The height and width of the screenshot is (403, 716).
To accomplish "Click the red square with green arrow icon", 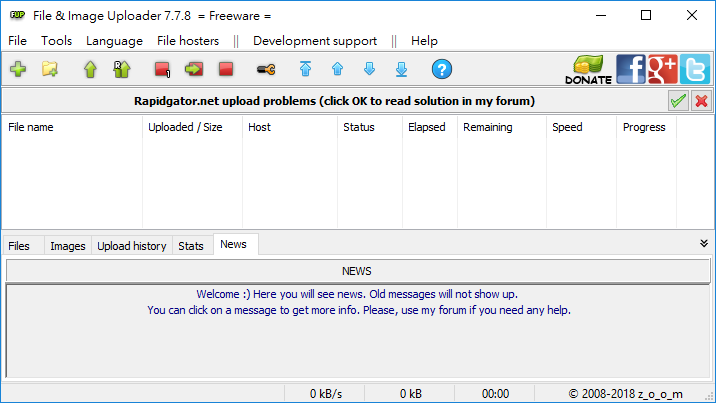I will [x=194, y=69].
